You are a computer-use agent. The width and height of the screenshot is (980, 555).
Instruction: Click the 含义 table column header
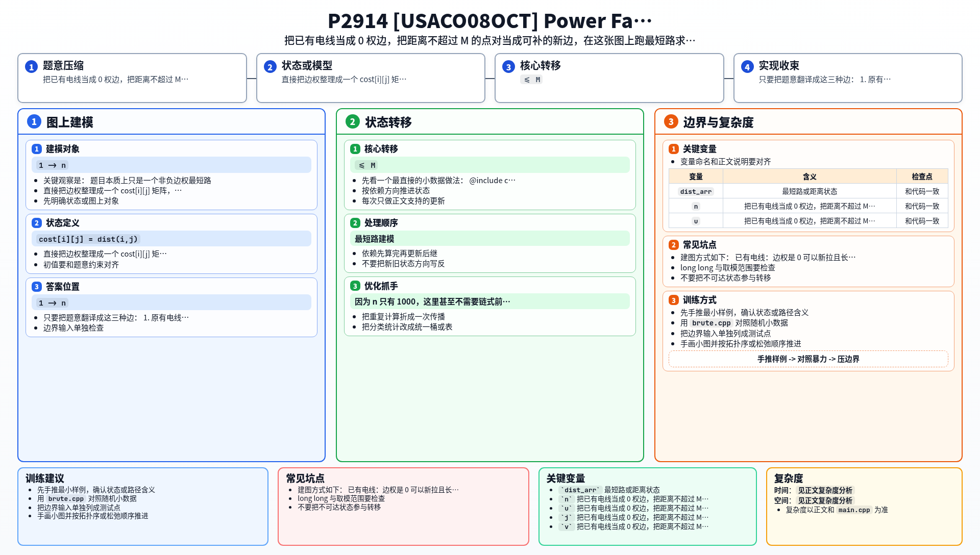click(x=810, y=176)
